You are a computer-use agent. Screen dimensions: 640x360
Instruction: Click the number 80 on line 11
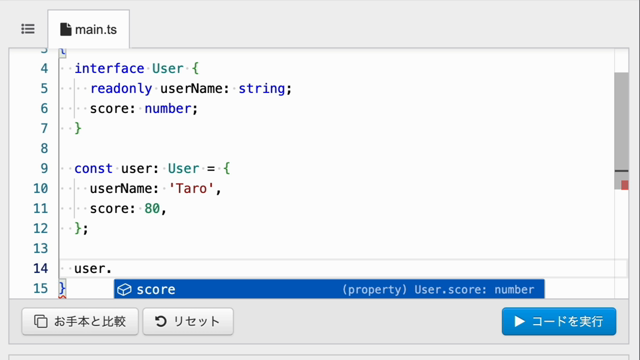coord(152,208)
